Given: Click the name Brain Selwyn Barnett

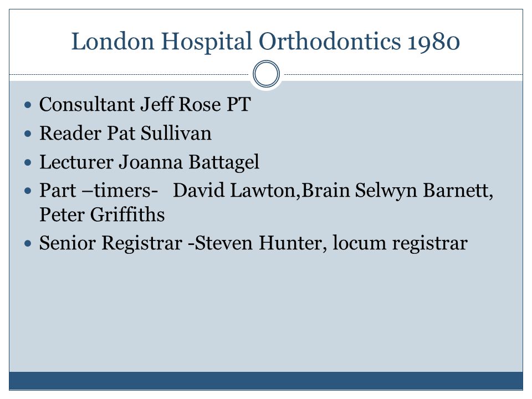Looking at the screenshot, I should tap(397, 190).
